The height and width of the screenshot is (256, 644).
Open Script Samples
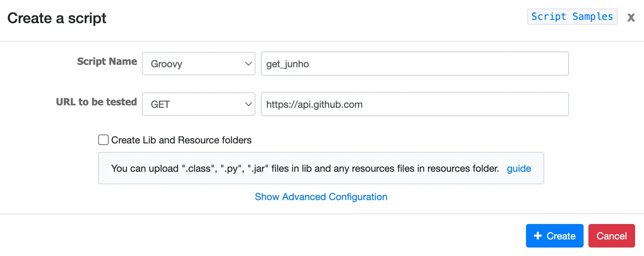point(572,17)
